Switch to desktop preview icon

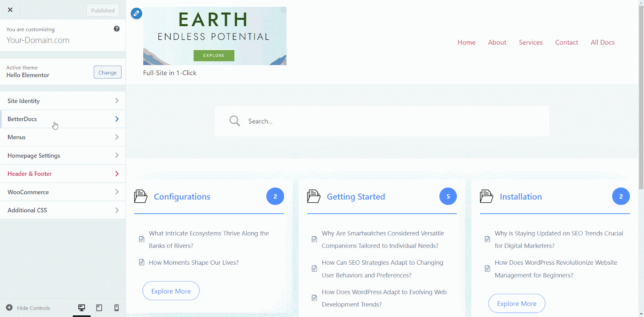point(82,308)
